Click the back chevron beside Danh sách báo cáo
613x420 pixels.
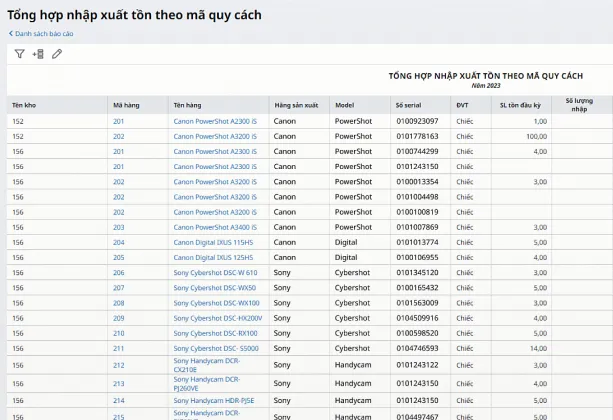click(x=11, y=34)
